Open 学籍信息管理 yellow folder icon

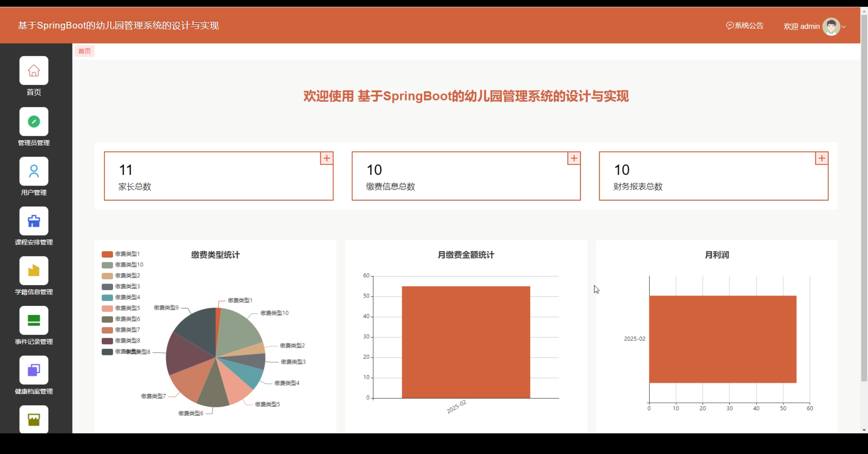pyautogui.click(x=34, y=271)
